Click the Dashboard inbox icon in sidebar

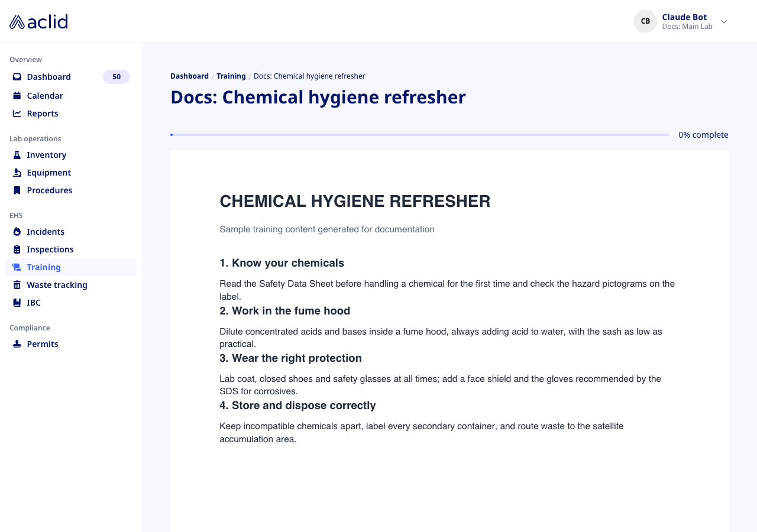pyautogui.click(x=17, y=77)
